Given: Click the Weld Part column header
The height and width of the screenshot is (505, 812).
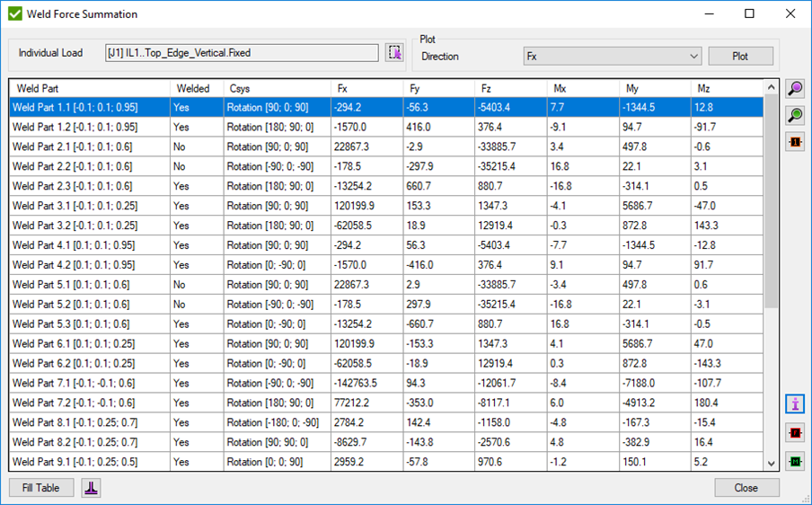Looking at the screenshot, I should pyautogui.click(x=90, y=89).
